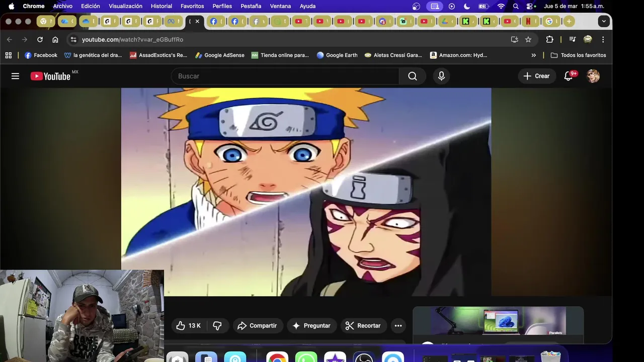
Task: Open the Pestaña menu
Action: coord(251,6)
